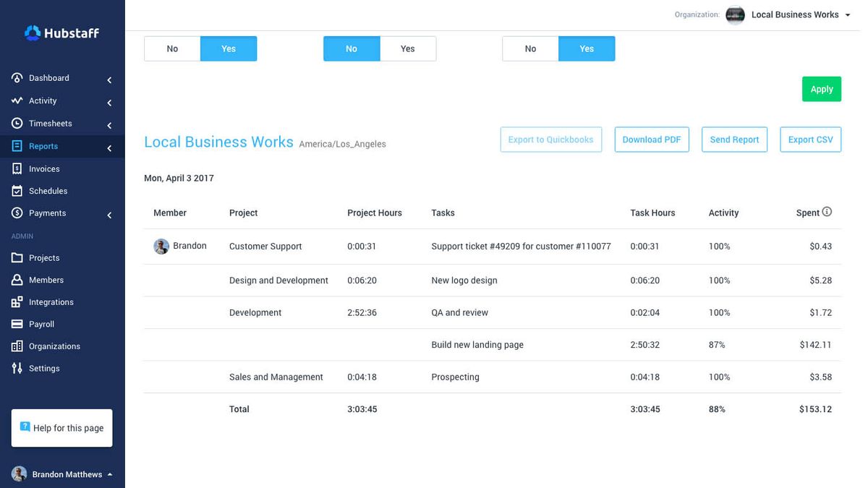Click the Download PDF button
This screenshot has width=868, height=488.
652,140
